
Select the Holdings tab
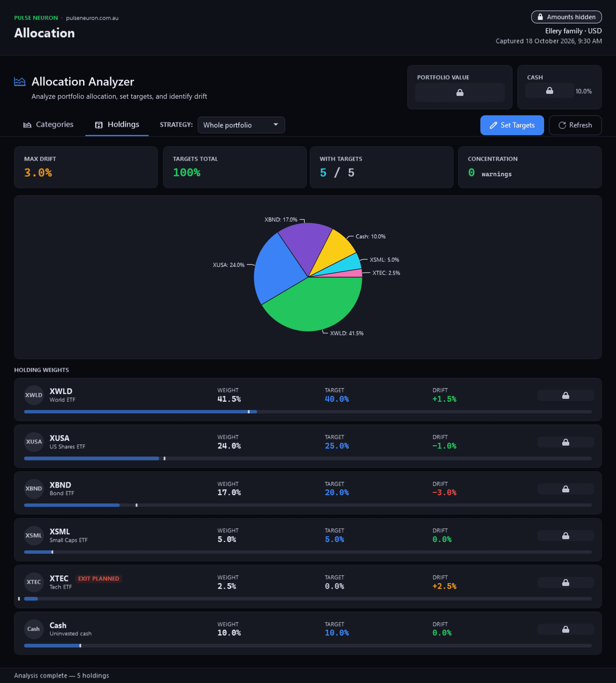(x=117, y=125)
